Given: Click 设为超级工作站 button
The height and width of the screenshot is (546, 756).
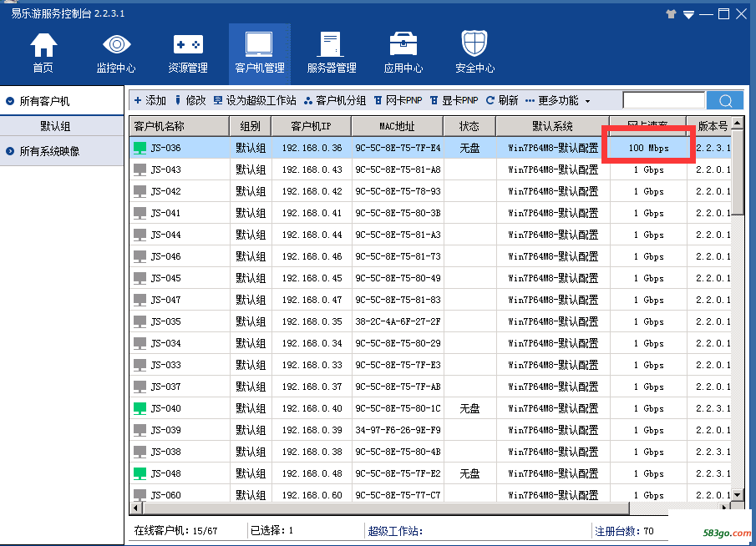Looking at the screenshot, I should point(255,100).
